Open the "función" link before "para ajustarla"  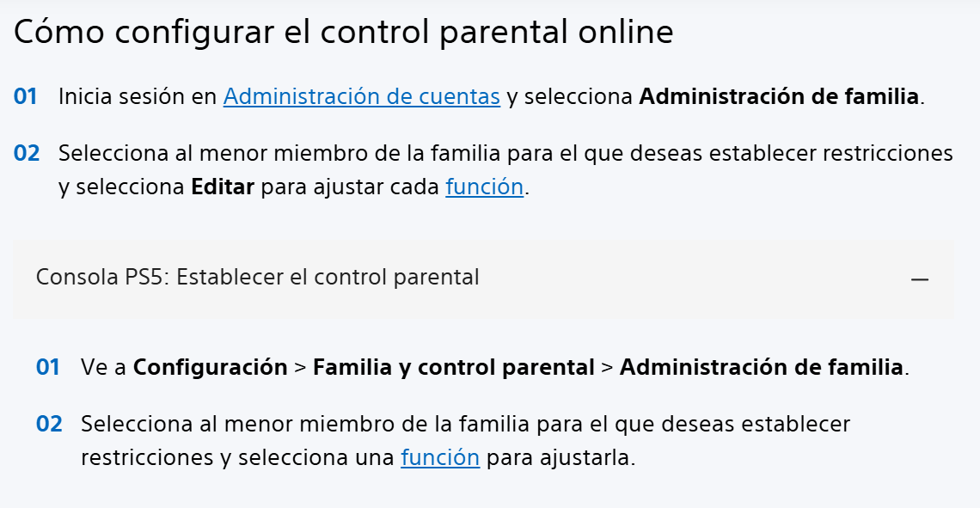(x=439, y=457)
